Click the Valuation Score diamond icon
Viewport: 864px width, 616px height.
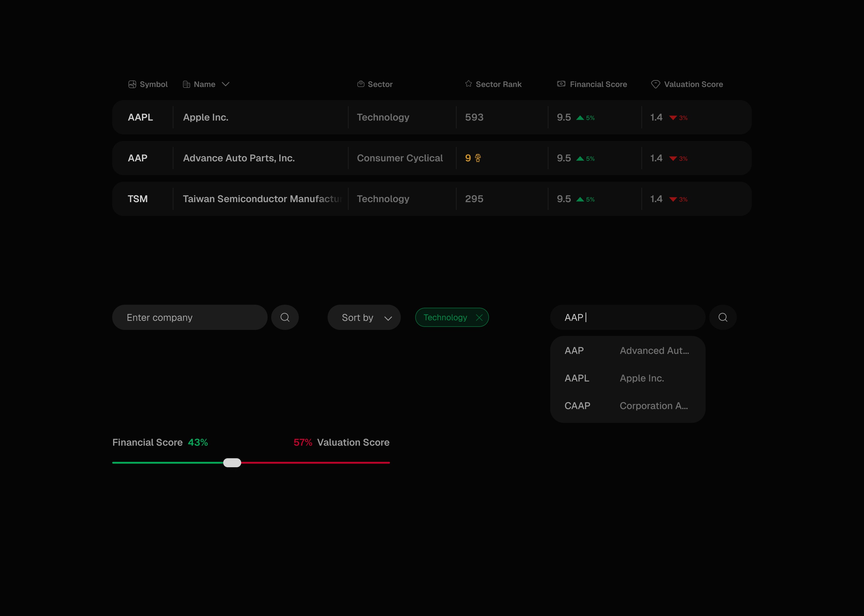pyautogui.click(x=655, y=84)
